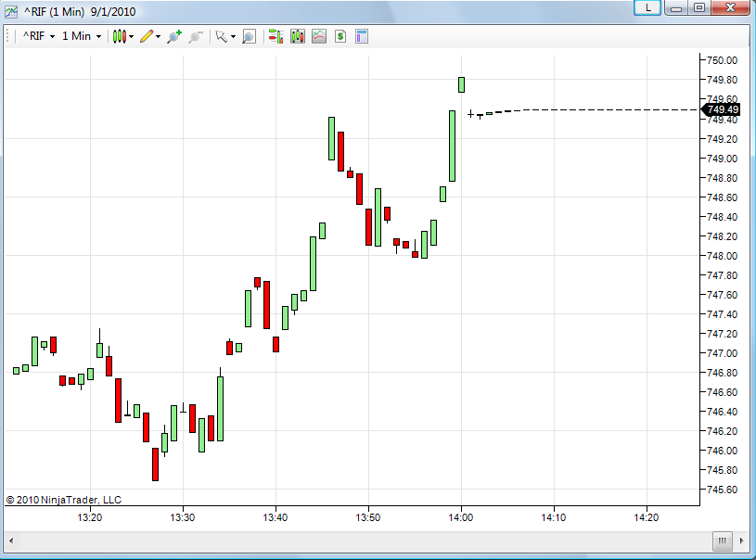The image size is (756, 560).
Task: Expand the cursor type dropdown arrow
Action: [234, 37]
